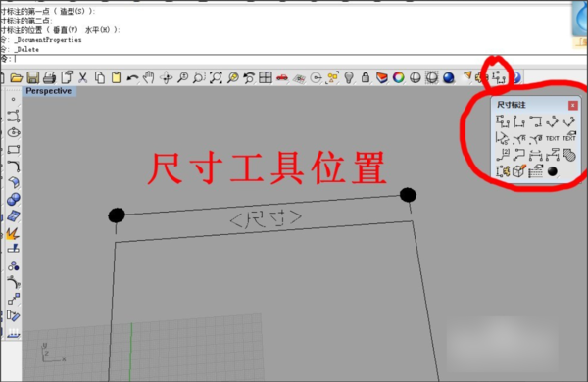Open Edit Layers stacked icon
Viewport: 588px width, 382px height.
(382, 78)
